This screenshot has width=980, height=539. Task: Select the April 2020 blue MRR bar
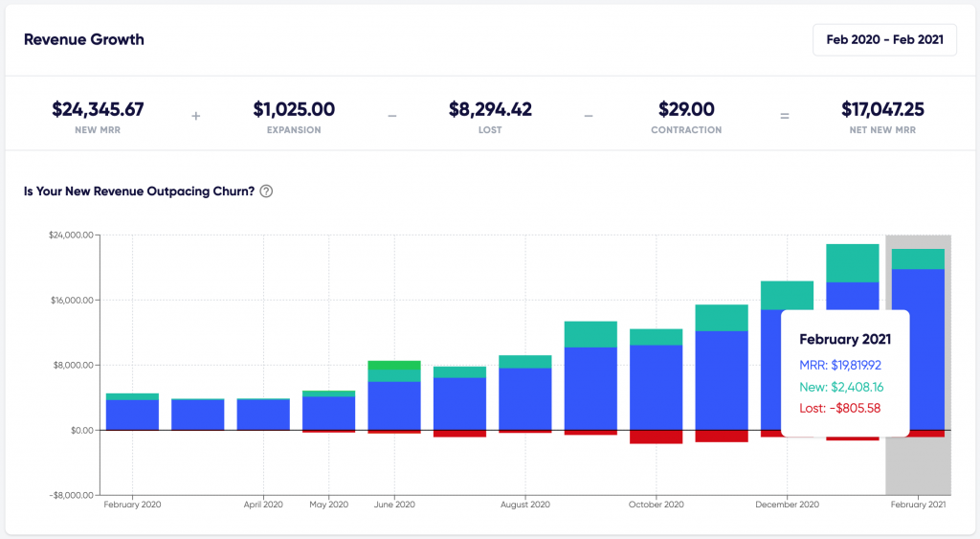(263, 415)
